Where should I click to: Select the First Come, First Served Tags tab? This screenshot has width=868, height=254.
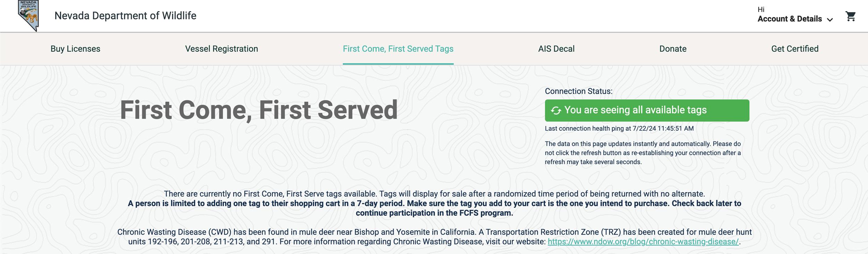398,49
